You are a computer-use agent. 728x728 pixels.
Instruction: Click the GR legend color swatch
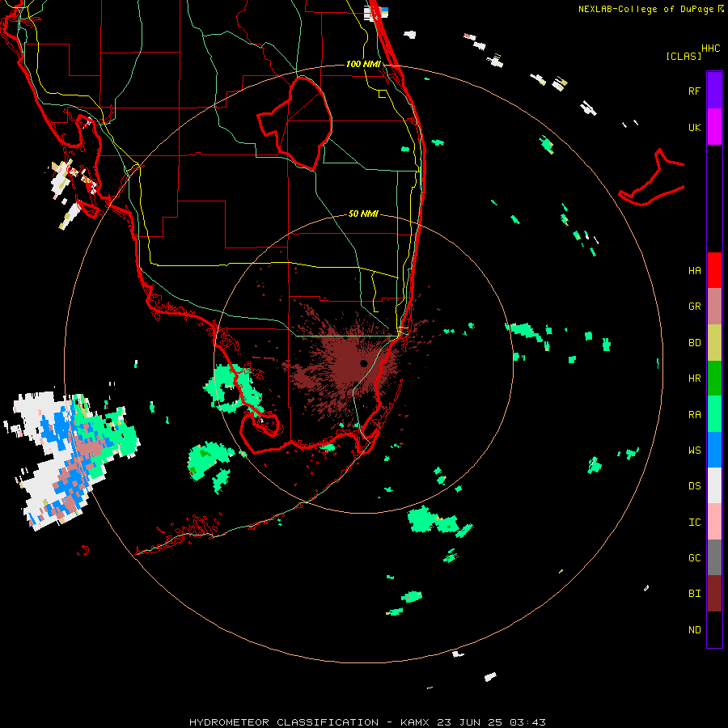pos(714,307)
